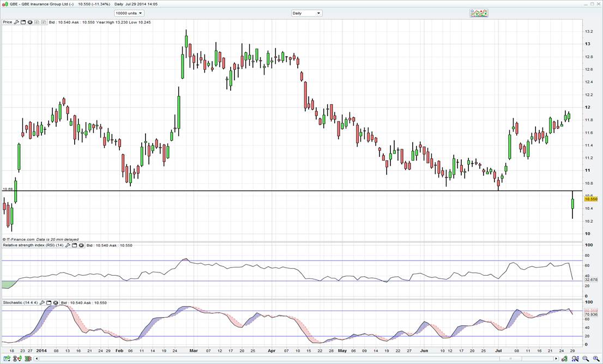Maximize the RSI indicator panel
Viewport: 603px width, 364px height.
click(75, 245)
